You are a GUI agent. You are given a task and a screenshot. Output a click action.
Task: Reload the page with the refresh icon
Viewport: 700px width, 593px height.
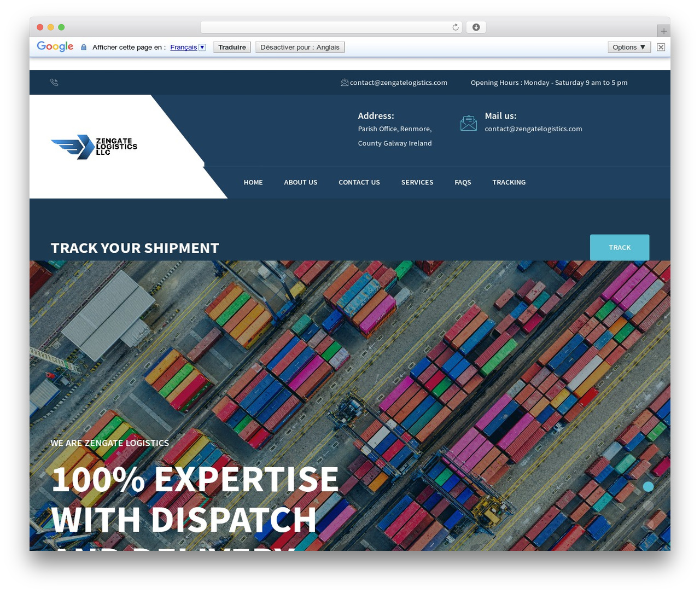click(x=456, y=27)
